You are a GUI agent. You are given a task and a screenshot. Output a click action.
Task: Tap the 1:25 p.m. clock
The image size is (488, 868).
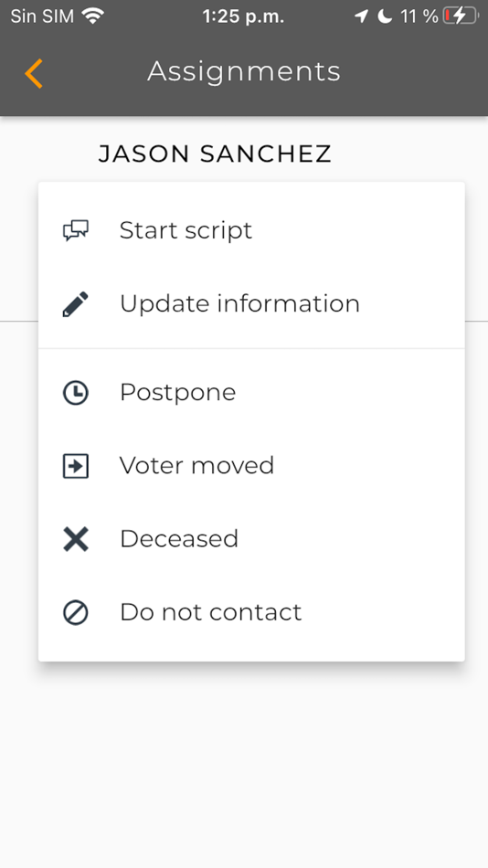pyautogui.click(x=243, y=16)
